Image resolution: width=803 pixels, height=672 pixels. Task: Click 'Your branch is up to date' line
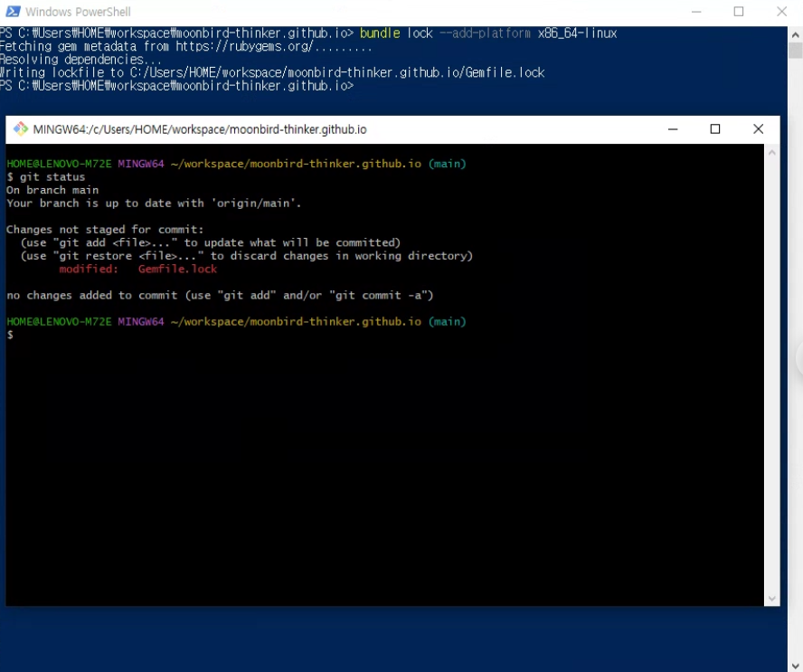point(154,203)
